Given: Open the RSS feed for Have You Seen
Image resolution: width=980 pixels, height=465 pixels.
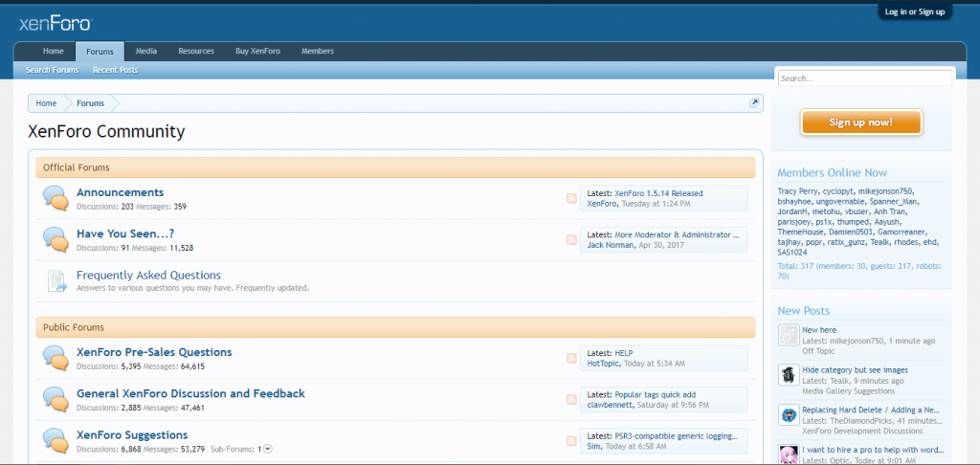Looking at the screenshot, I should click(x=571, y=239).
